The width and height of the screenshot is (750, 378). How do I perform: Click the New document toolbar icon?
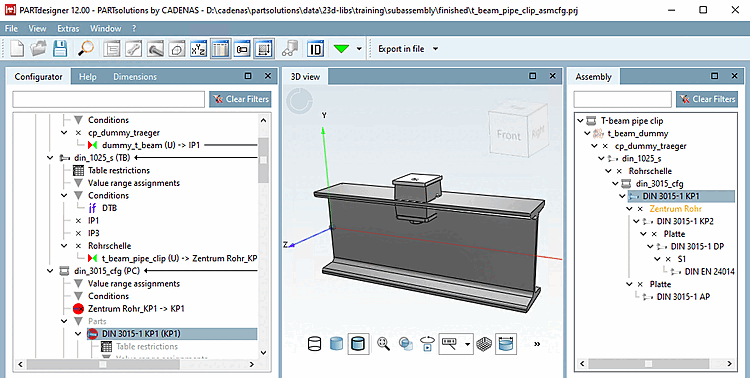[x=17, y=49]
